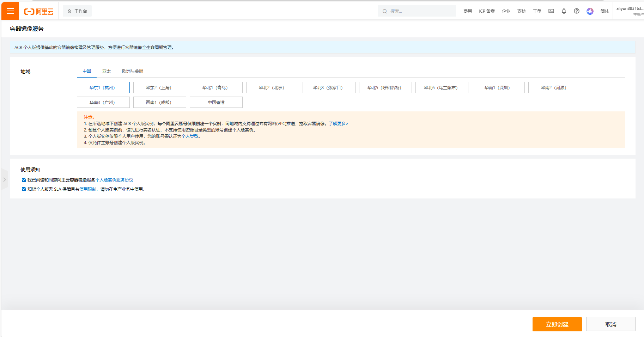Open the 个人版实例服务协议 link
The width and height of the screenshot is (644, 337).
click(114, 180)
